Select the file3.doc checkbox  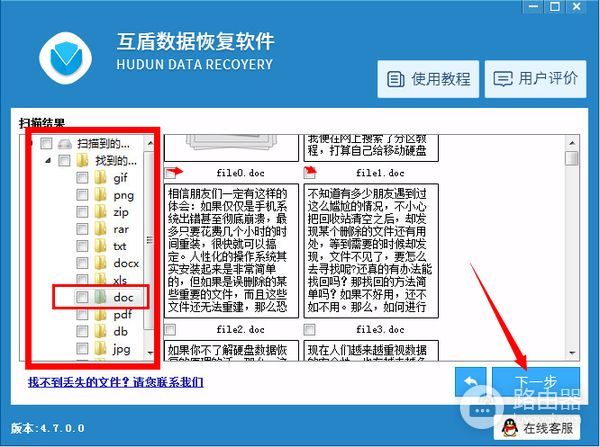[309, 330]
